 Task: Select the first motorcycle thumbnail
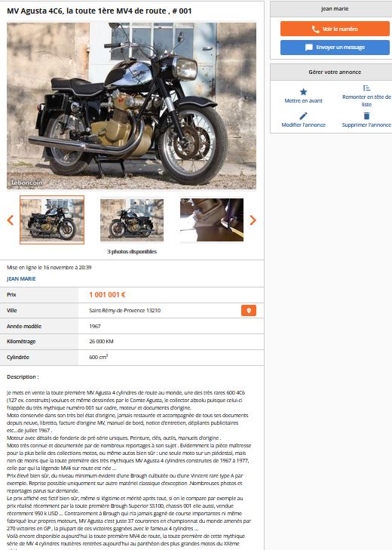pyautogui.click(x=52, y=220)
